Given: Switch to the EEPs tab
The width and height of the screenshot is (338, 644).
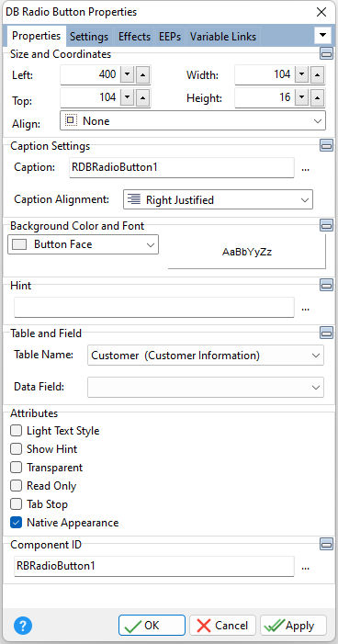Looking at the screenshot, I should click(x=170, y=37).
